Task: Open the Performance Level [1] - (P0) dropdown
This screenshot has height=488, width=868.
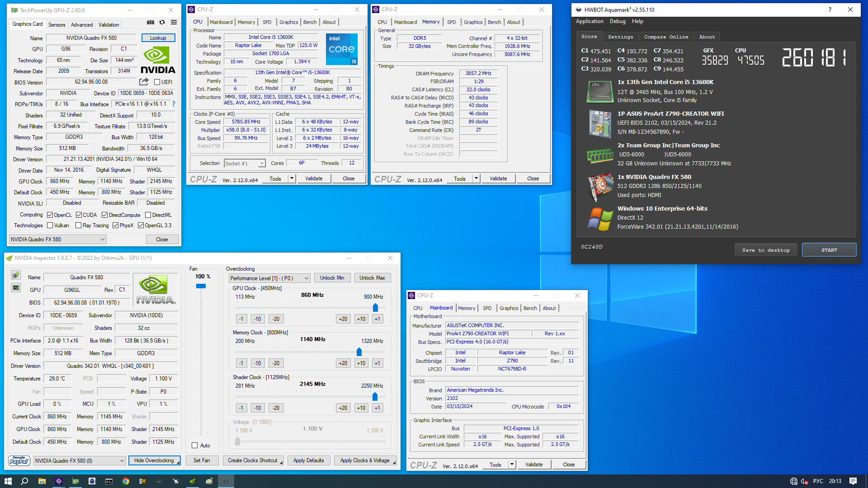Action: click(269, 278)
